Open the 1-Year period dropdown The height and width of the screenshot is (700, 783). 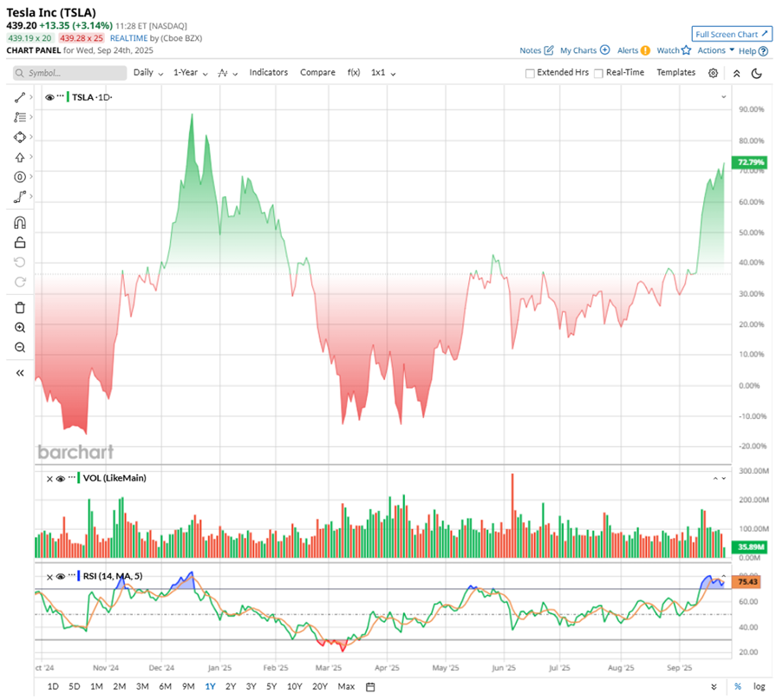(190, 73)
